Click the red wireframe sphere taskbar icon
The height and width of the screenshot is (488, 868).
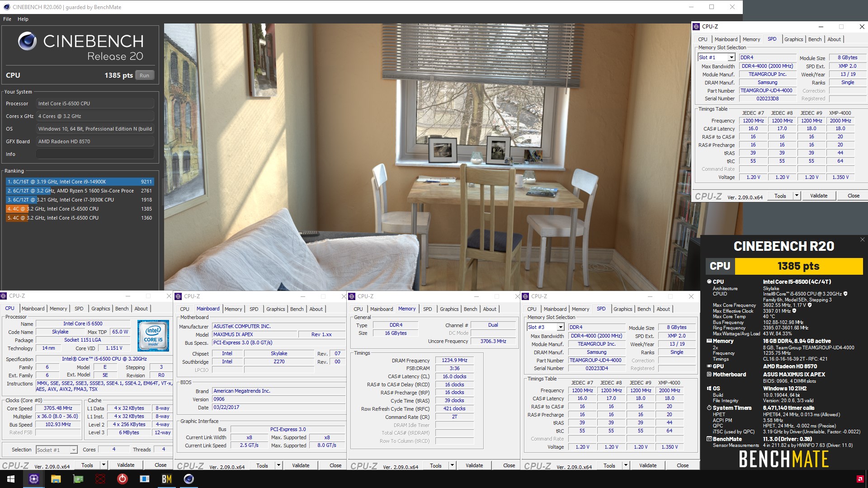click(x=100, y=479)
